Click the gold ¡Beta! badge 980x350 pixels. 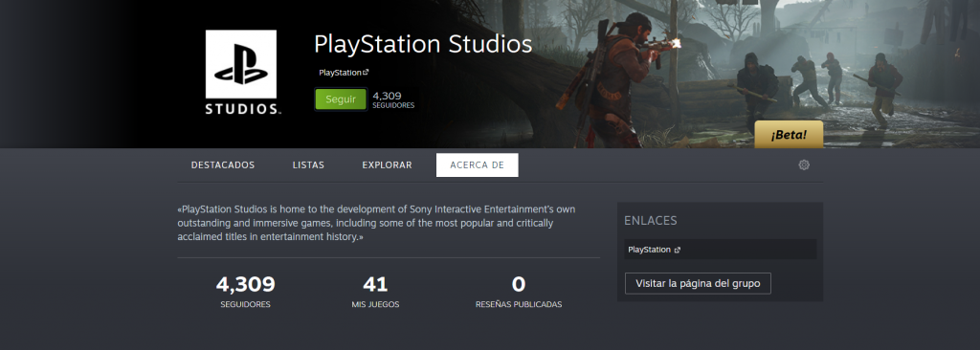coord(789,135)
